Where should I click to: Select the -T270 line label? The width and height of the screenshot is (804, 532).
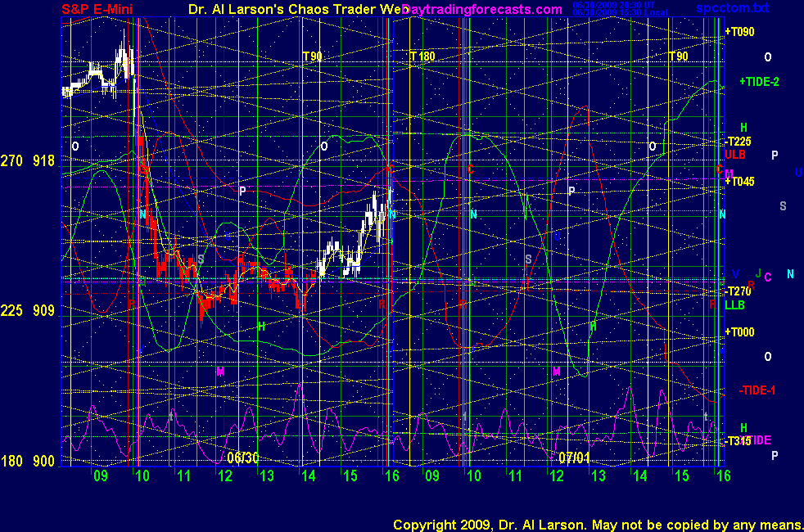pyautogui.click(x=739, y=291)
